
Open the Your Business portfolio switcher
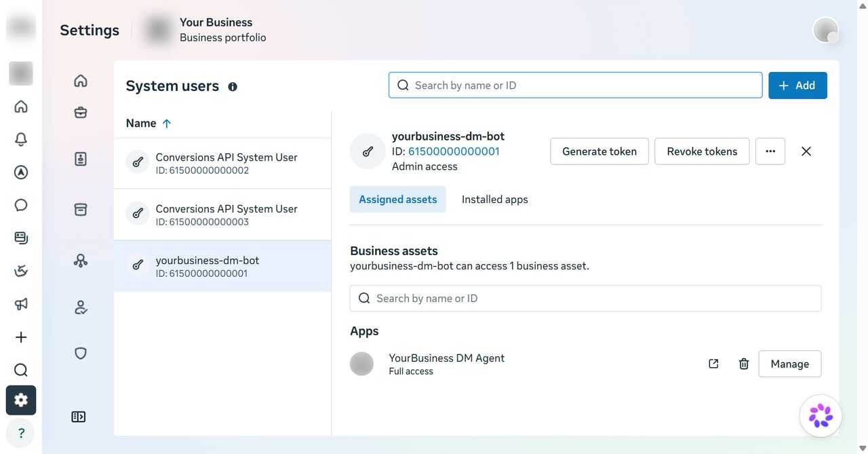(207, 30)
